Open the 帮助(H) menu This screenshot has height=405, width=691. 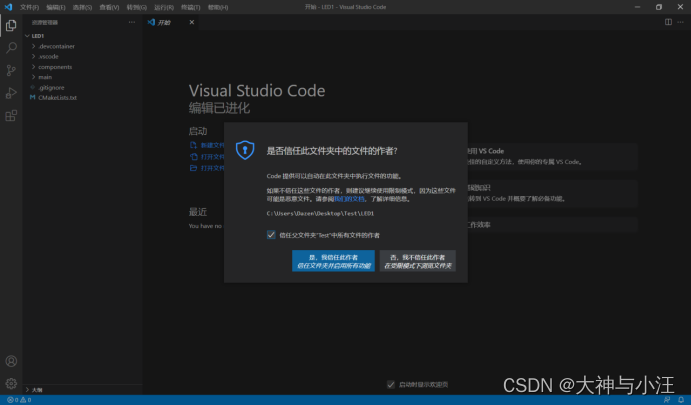pyautogui.click(x=218, y=7)
